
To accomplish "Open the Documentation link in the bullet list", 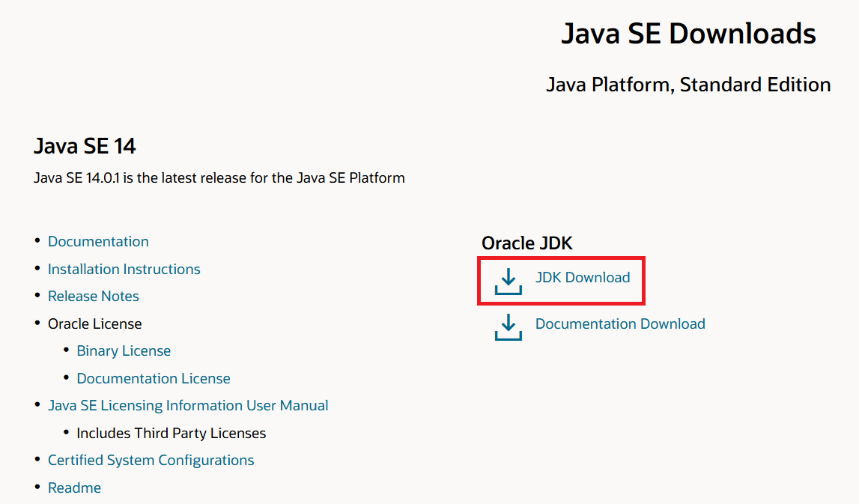I will (x=98, y=241).
